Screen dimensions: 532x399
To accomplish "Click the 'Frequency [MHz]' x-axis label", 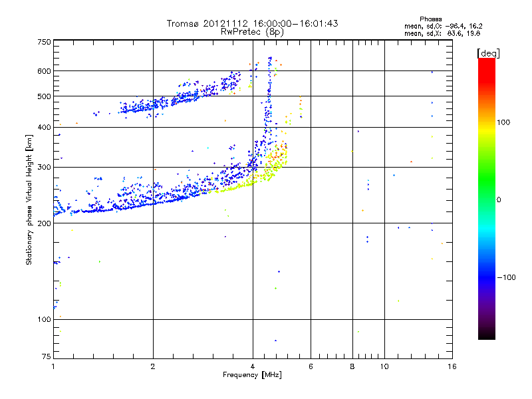I will pyautogui.click(x=252, y=375).
